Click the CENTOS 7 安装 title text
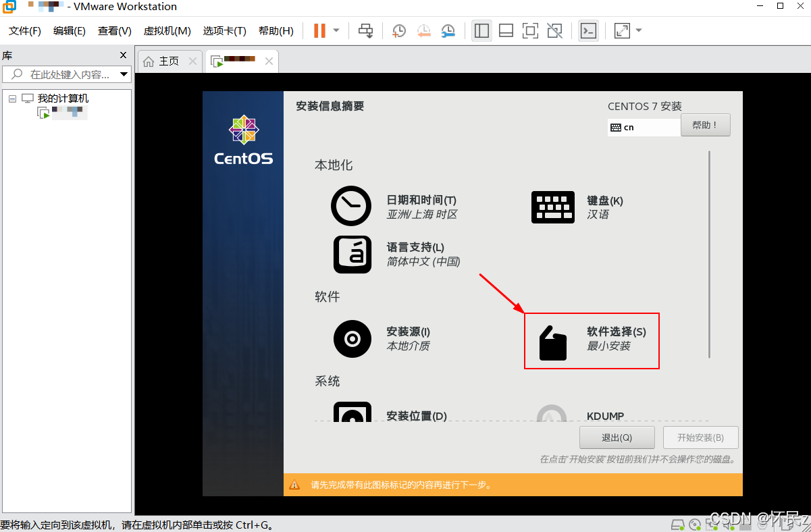This screenshot has width=811, height=532. 645,106
